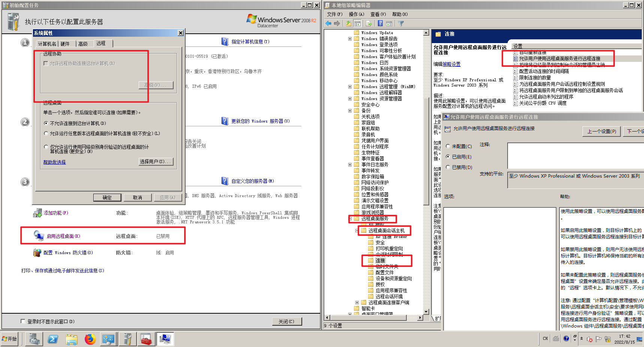Check 'Do not show this window at logon'
The image size is (644, 347).
click(x=23, y=321)
